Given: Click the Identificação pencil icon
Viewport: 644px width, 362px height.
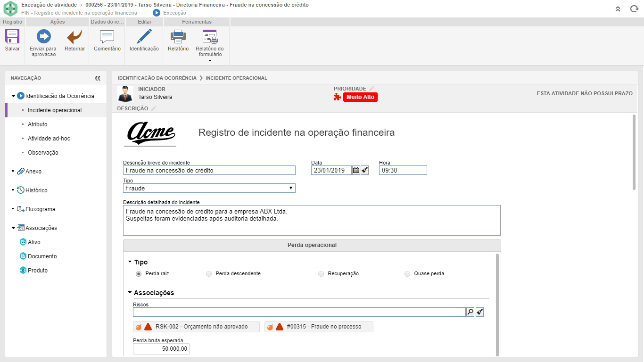Looking at the screenshot, I should [144, 37].
